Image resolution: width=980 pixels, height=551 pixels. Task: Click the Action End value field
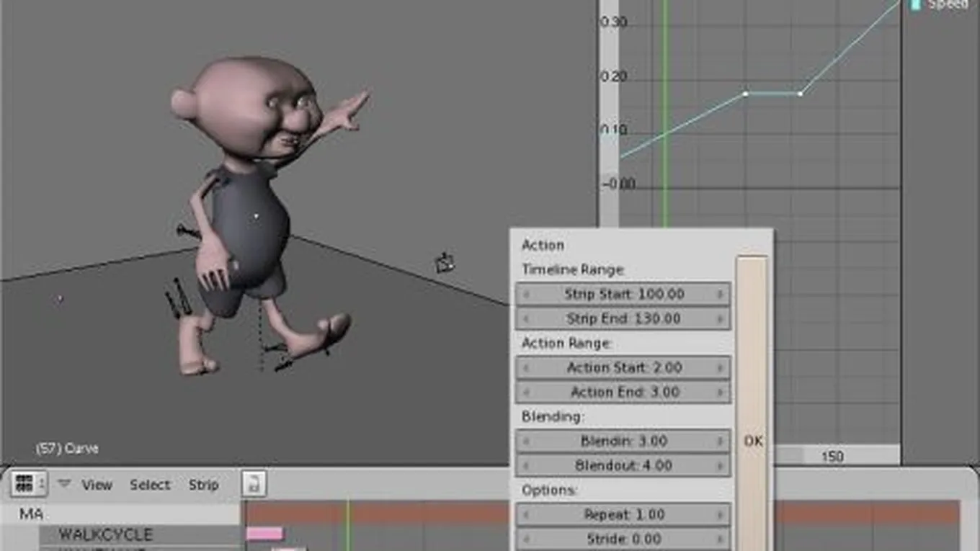623,392
